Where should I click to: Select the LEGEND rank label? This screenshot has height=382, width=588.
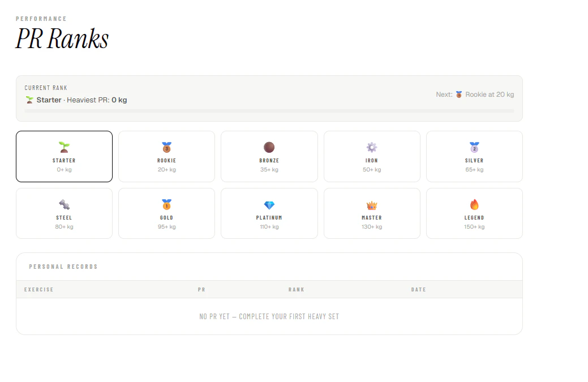click(474, 218)
